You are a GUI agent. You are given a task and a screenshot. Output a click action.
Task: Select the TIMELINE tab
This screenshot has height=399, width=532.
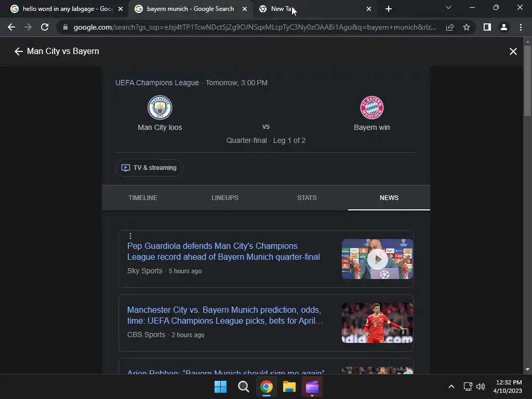point(143,198)
